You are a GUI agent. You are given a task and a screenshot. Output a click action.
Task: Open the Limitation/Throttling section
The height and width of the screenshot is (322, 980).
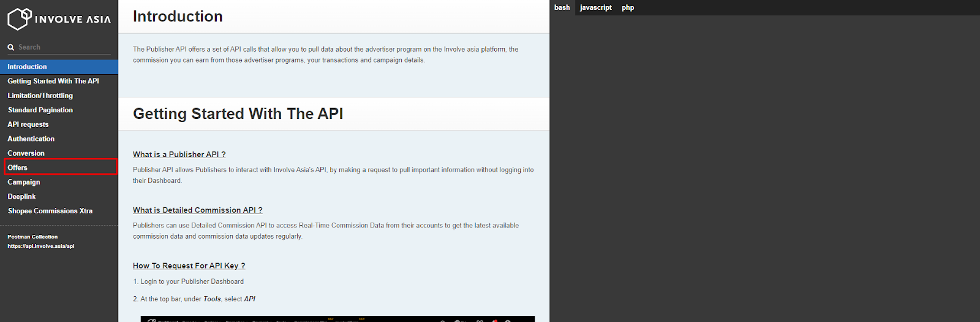pyautogui.click(x=40, y=96)
